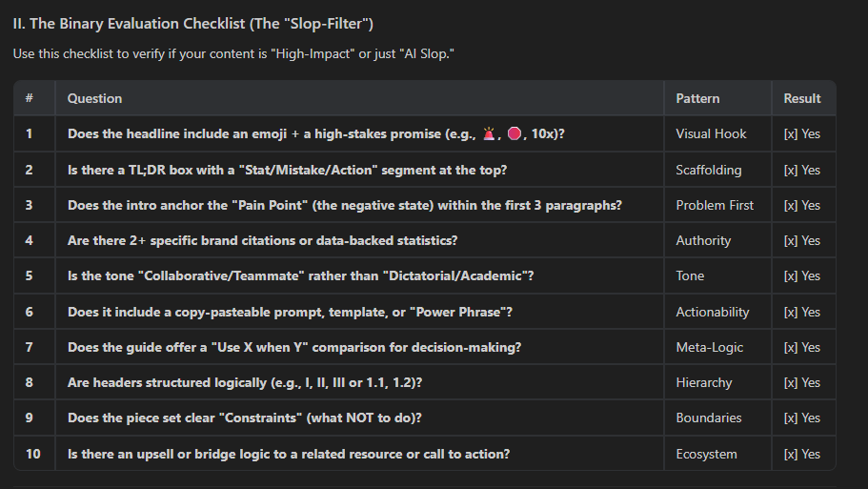Click the # column header
The height and width of the screenshot is (489, 868).
pos(30,98)
